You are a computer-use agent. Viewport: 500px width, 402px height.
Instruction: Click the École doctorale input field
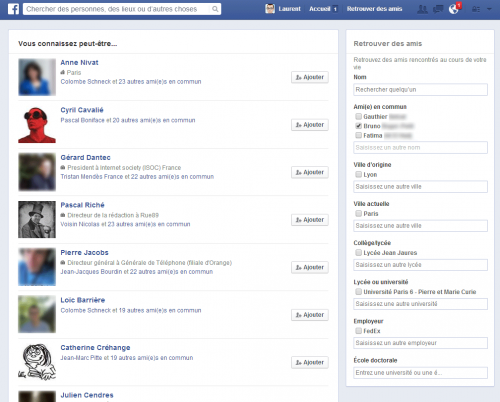pyautogui.click(x=420, y=373)
